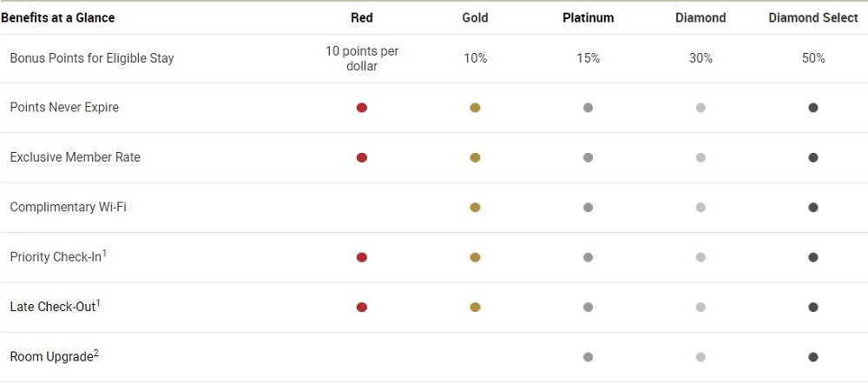
Task: Select the Gold tier column header
Action: (x=475, y=17)
